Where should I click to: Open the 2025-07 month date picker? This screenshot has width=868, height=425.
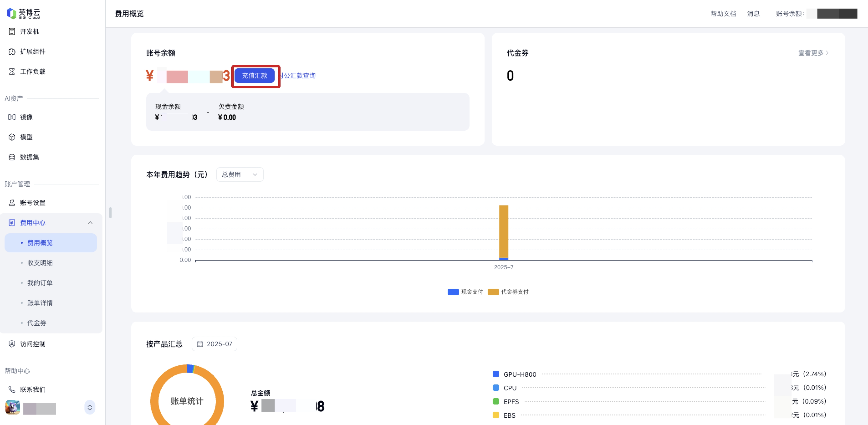click(214, 344)
